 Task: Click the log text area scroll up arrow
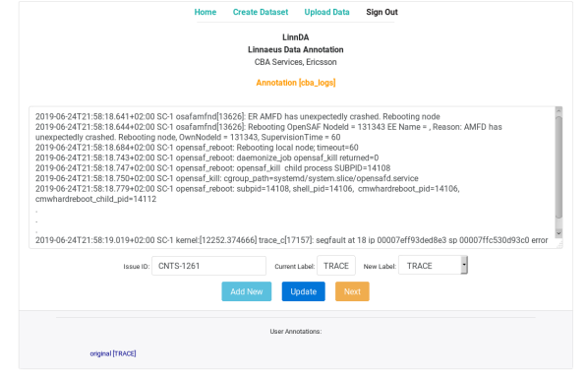coord(559,110)
